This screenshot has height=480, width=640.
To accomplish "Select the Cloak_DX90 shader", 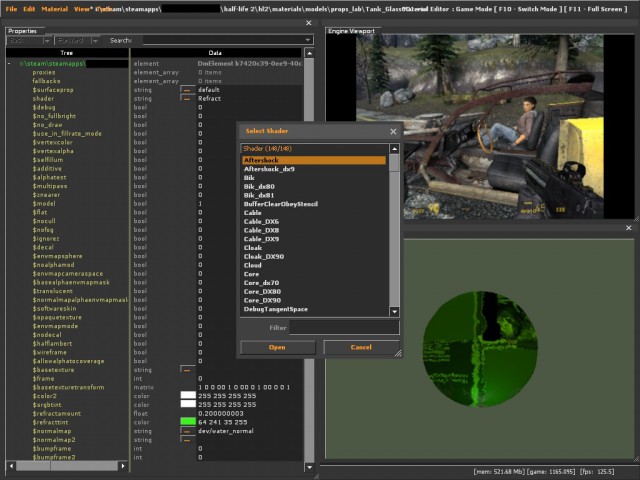I will coord(313,257).
